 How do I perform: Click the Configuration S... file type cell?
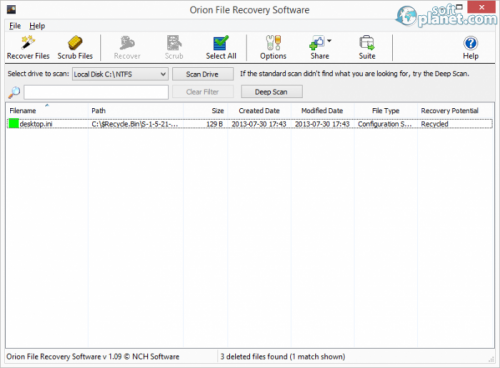[x=385, y=124]
